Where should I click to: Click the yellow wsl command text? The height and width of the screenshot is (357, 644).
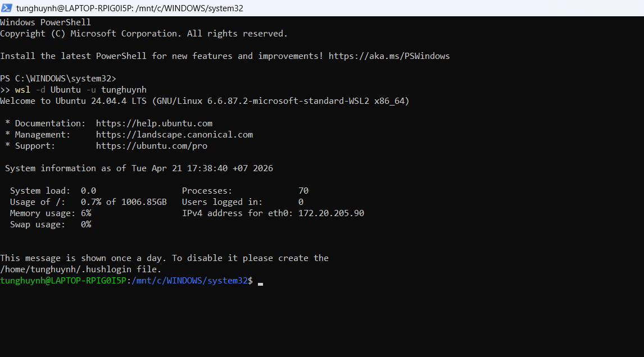pos(22,90)
